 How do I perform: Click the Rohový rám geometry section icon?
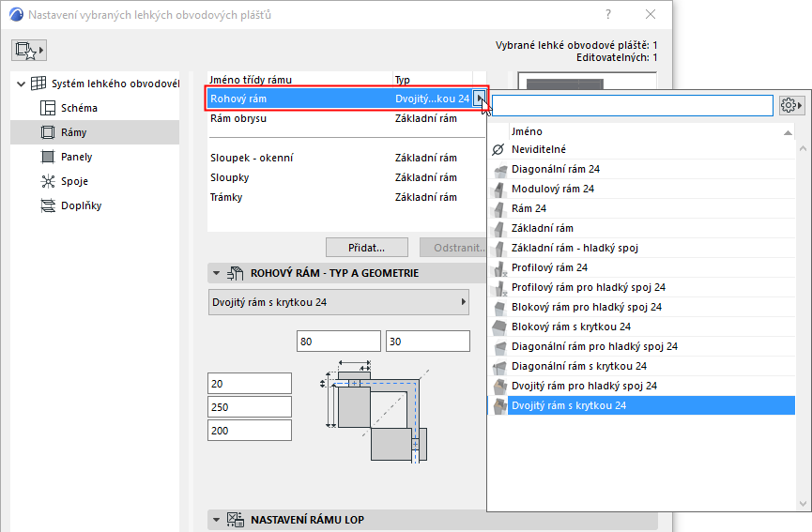[235, 273]
